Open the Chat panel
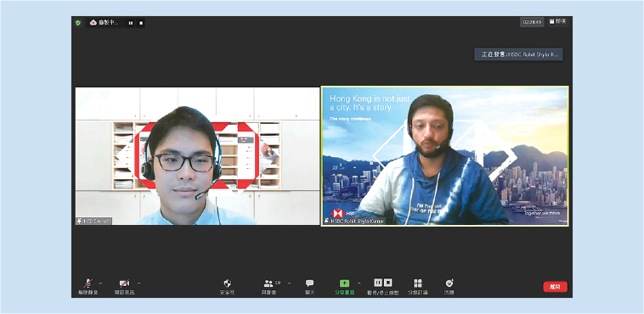This screenshot has width=644, height=314. click(309, 286)
